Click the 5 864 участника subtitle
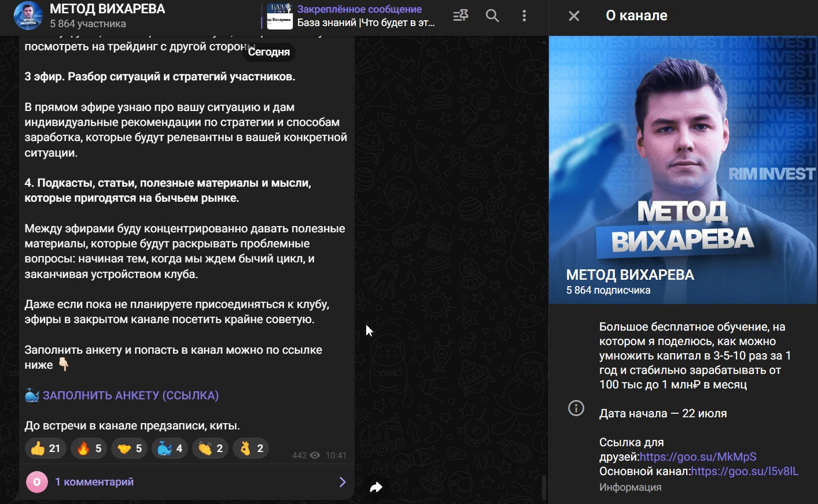 pyautogui.click(x=88, y=24)
